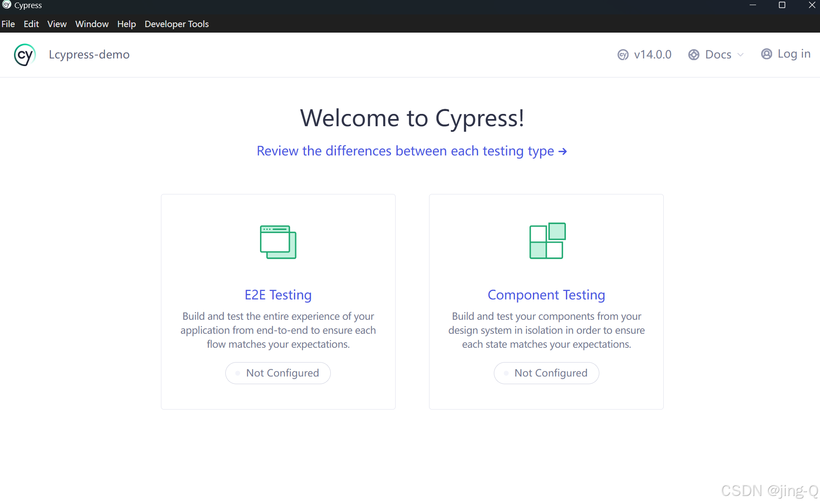Screen dimensions: 820x504
Task: Click the E2E Not Configured badge
Action: click(278, 373)
